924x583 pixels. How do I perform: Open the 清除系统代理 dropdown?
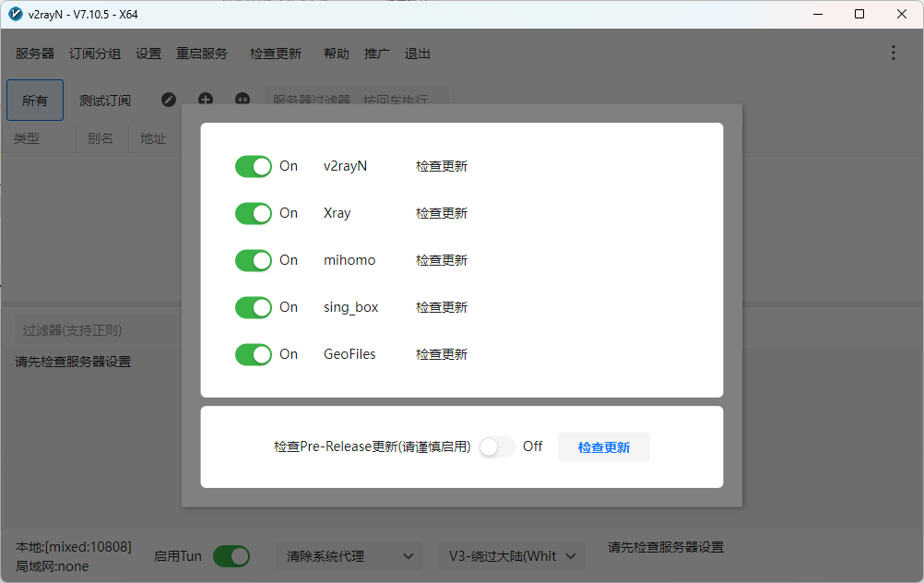click(x=349, y=556)
